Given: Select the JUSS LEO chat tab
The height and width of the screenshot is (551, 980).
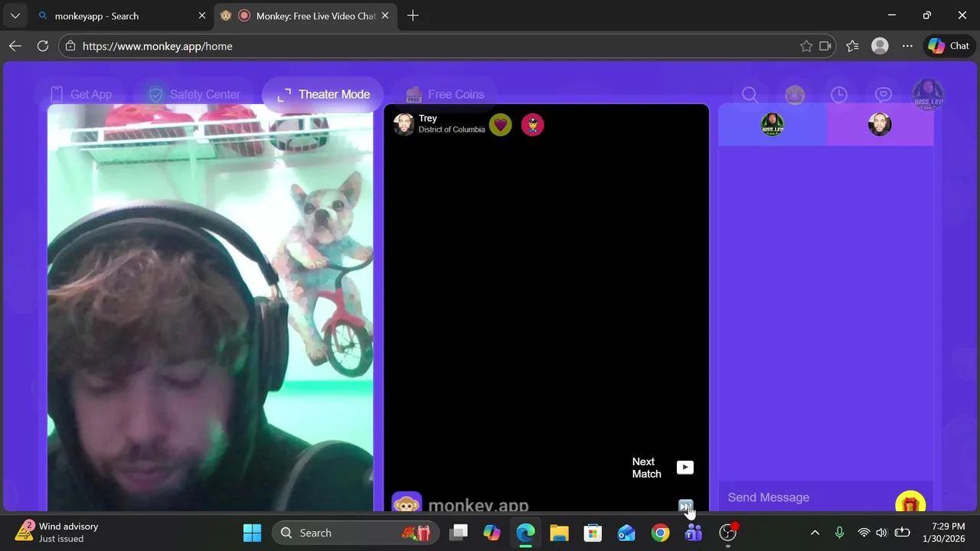Looking at the screenshot, I should pos(773,124).
